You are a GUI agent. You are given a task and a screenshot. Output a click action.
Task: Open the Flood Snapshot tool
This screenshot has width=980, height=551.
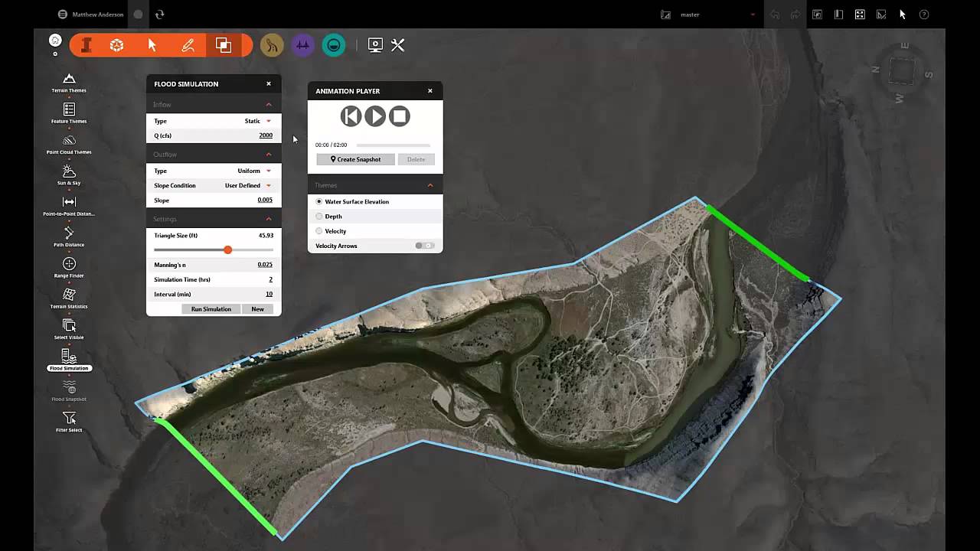point(69,391)
